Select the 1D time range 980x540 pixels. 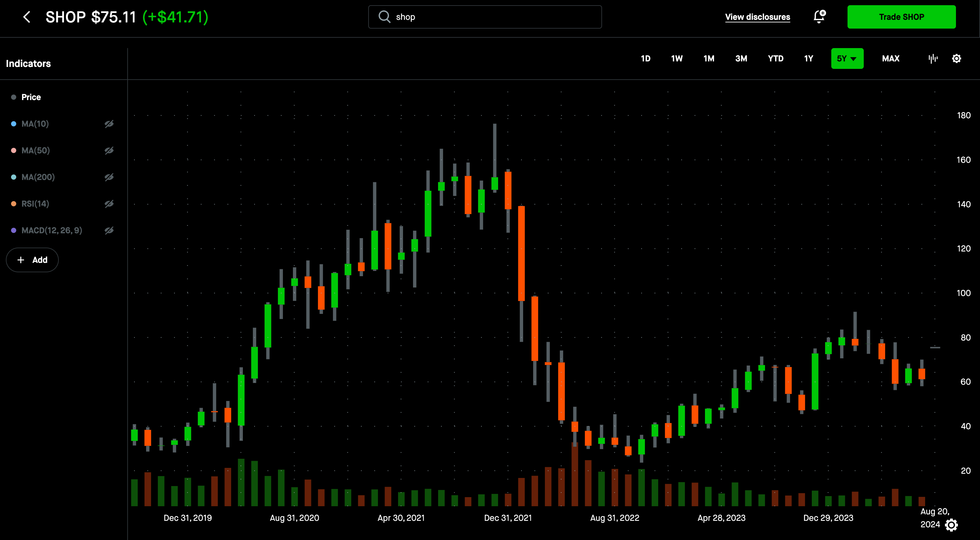pyautogui.click(x=646, y=58)
